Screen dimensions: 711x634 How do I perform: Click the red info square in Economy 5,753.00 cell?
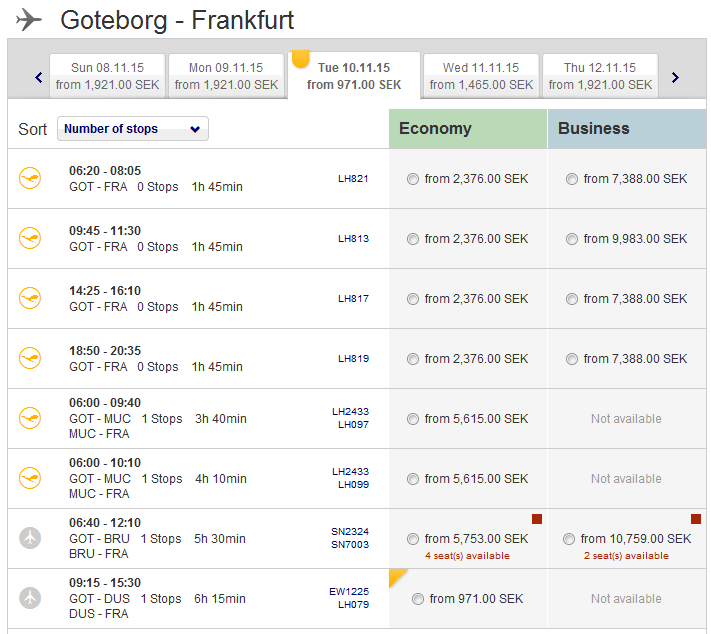(537, 519)
